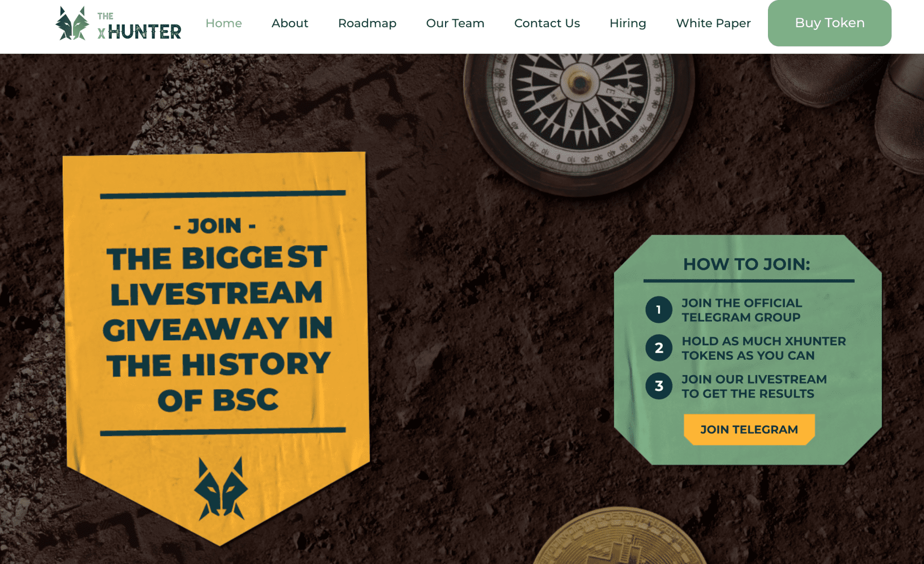
Task: Go to the About page
Action: (290, 23)
